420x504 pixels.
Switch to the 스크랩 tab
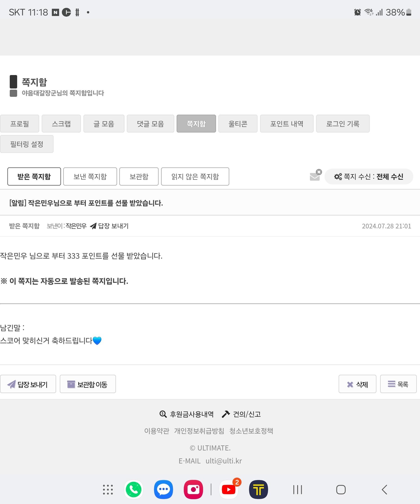coord(61,124)
